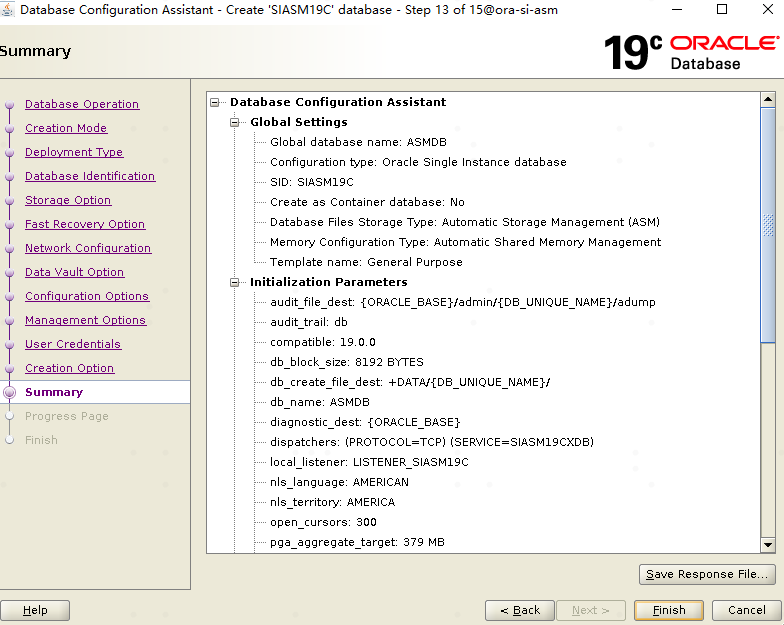Select 'db_name: ASMDB' row
This screenshot has width=784, height=625.
pos(320,402)
